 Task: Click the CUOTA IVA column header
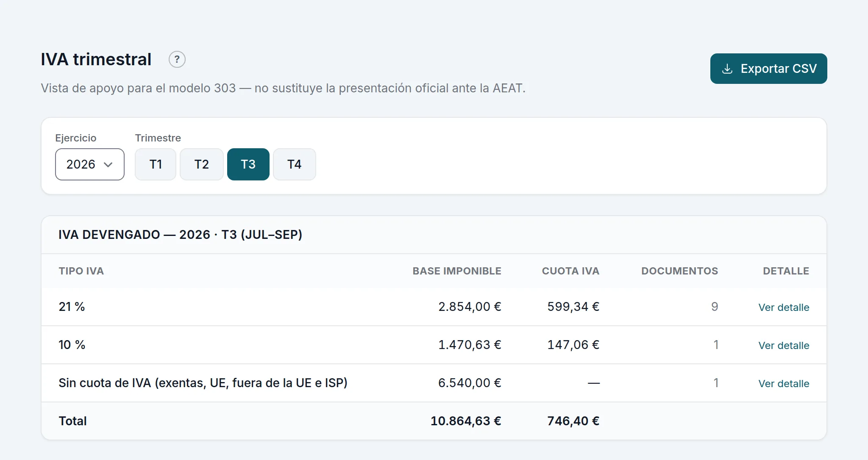pos(570,271)
